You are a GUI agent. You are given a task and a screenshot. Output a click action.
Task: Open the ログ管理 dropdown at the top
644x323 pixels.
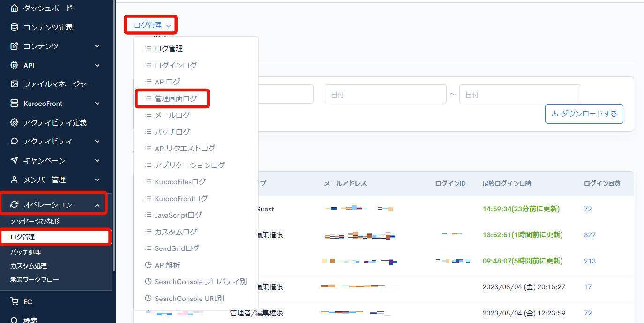click(x=151, y=24)
